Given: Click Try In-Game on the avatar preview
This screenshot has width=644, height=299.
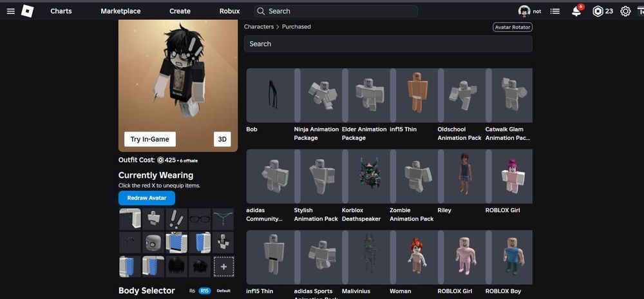Looking at the screenshot, I should [150, 139].
